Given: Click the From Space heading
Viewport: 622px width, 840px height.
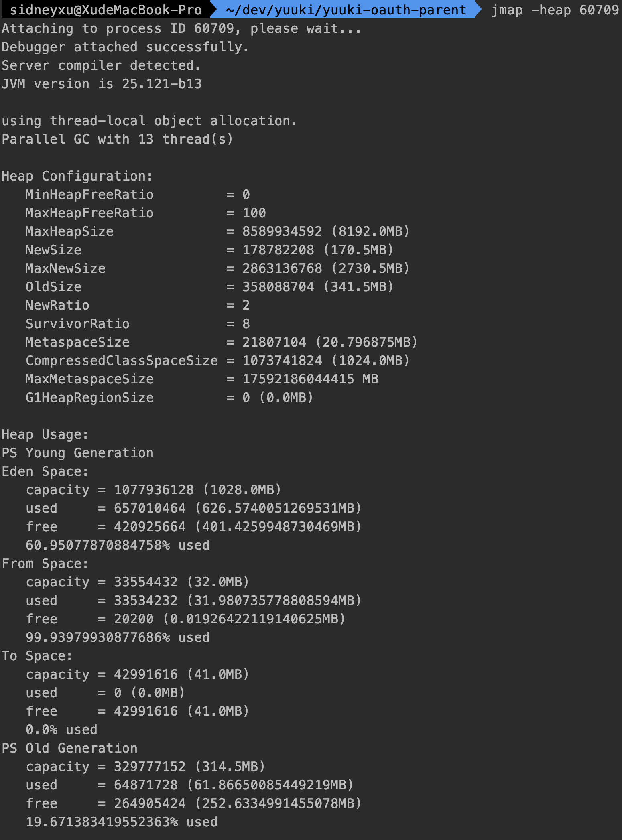Looking at the screenshot, I should pos(45,564).
